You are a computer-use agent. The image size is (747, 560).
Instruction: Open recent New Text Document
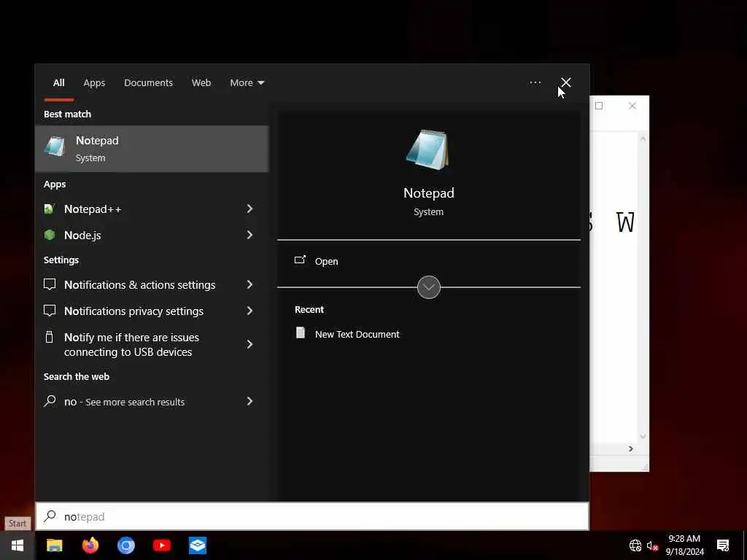point(357,334)
